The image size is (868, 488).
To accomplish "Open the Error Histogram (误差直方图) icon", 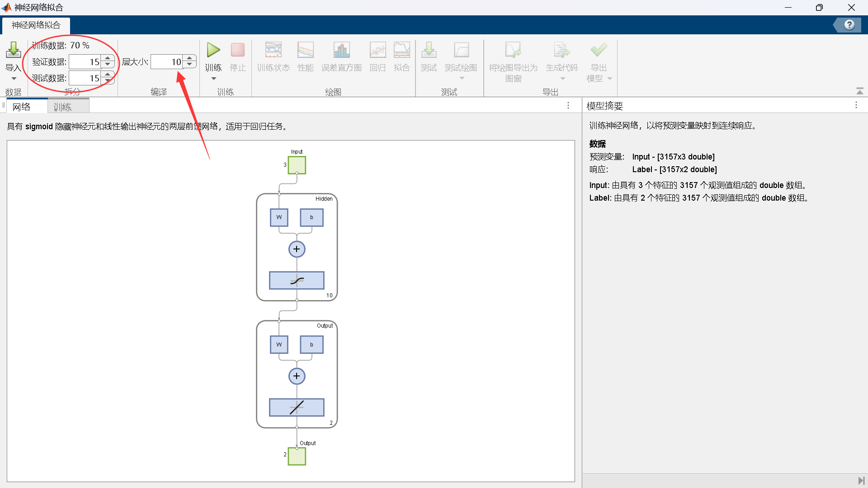I will pyautogui.click(x=341, y=50).
